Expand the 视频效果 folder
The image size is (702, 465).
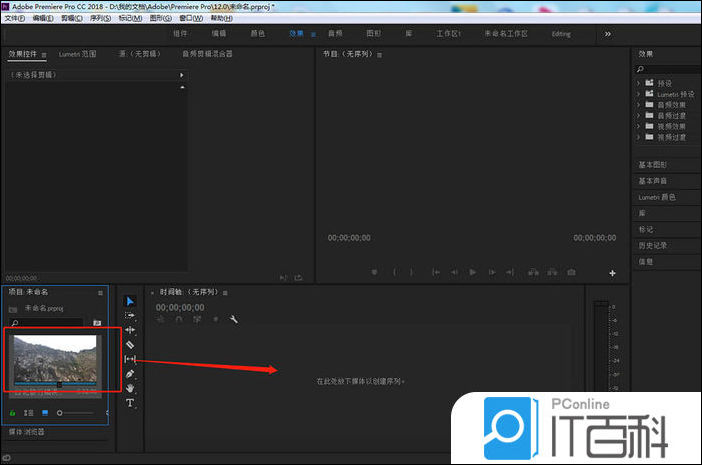tap(638, 126)
